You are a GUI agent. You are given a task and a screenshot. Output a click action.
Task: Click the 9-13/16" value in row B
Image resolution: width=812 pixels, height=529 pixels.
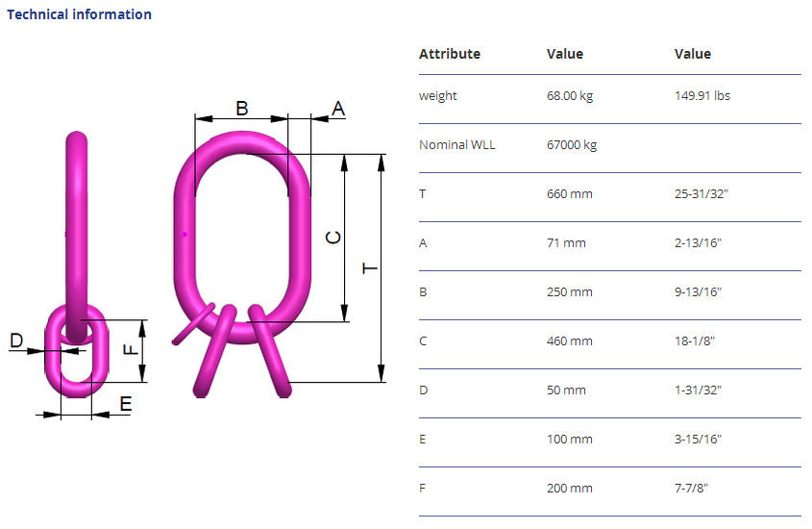pyautogui.click(x=698, y=291)
